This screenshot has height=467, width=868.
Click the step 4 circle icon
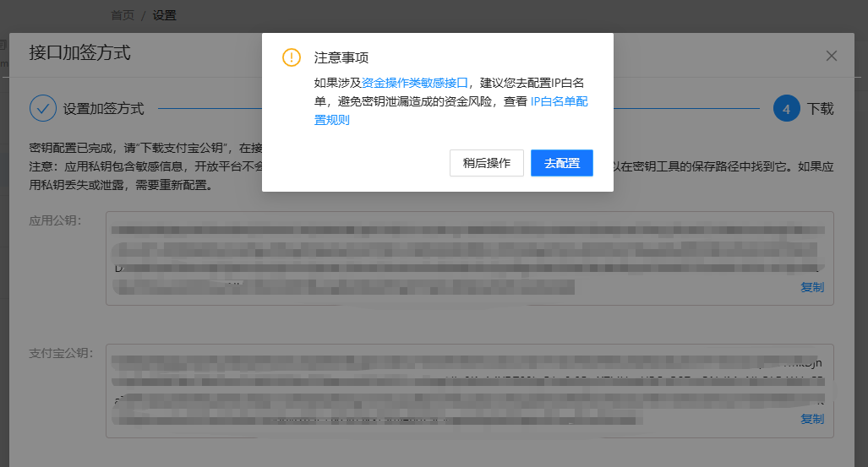tap(786, 108)
